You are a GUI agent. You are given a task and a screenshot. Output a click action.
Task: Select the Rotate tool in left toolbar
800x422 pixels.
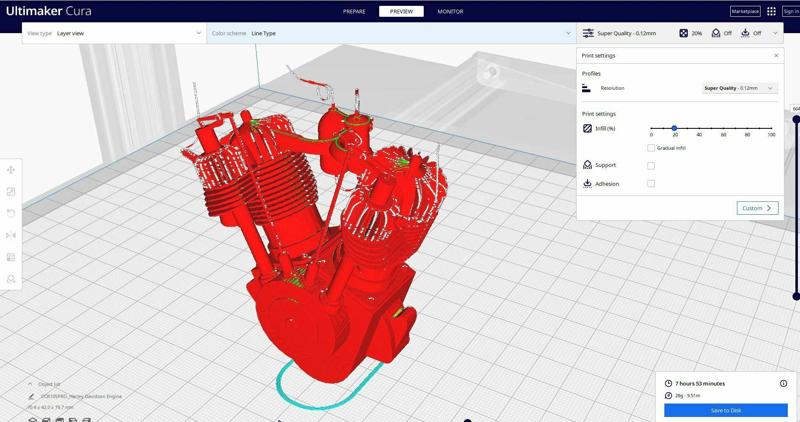coord(11,213)
